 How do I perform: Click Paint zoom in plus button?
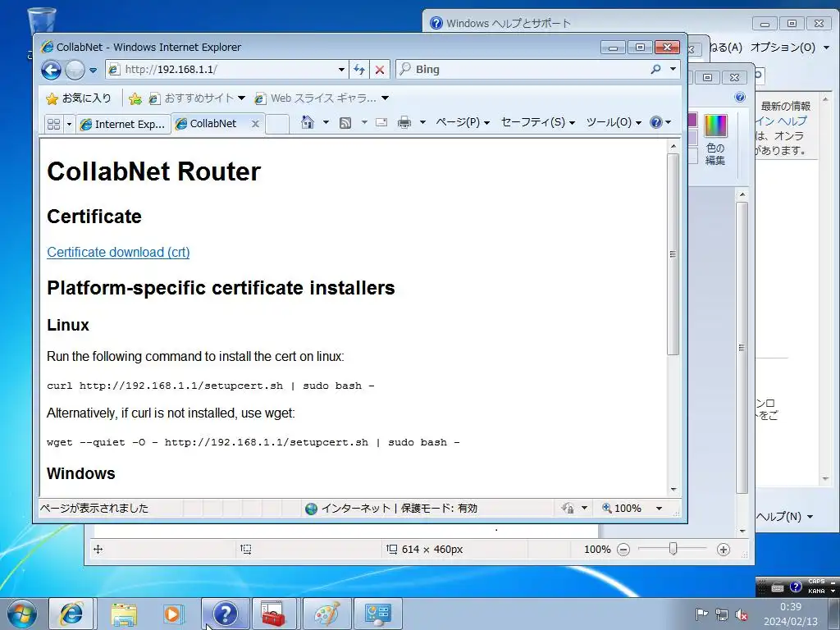tap(724, 550)
